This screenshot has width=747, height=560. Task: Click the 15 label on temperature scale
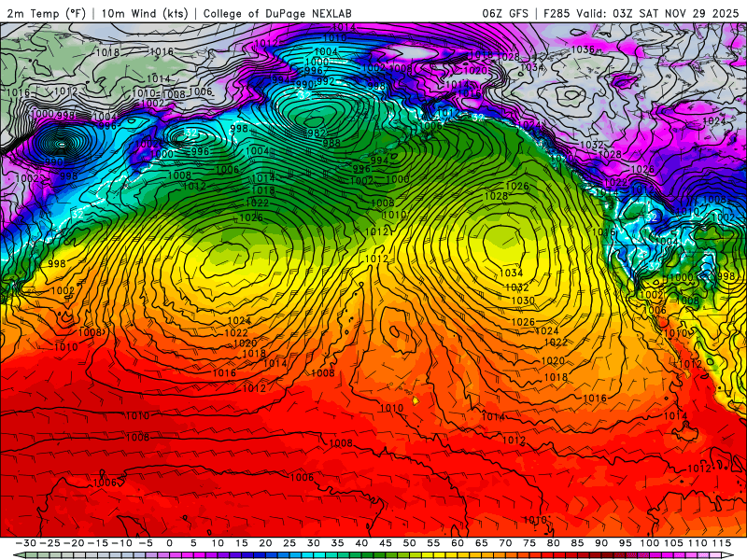click(242, 543)
